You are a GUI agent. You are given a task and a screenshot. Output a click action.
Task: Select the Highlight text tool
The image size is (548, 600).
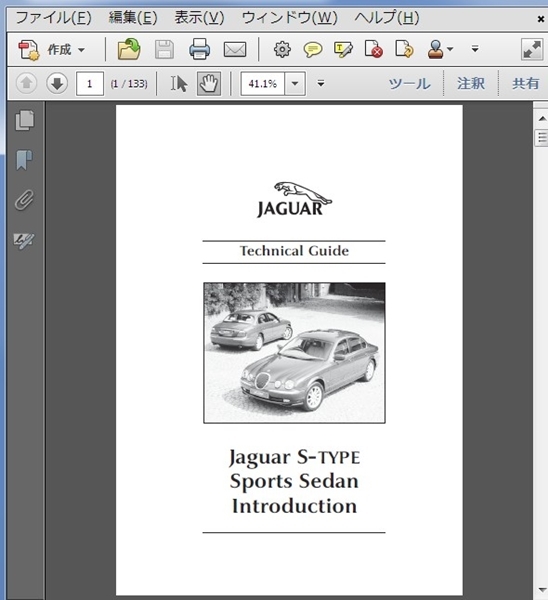click(343, 50)
